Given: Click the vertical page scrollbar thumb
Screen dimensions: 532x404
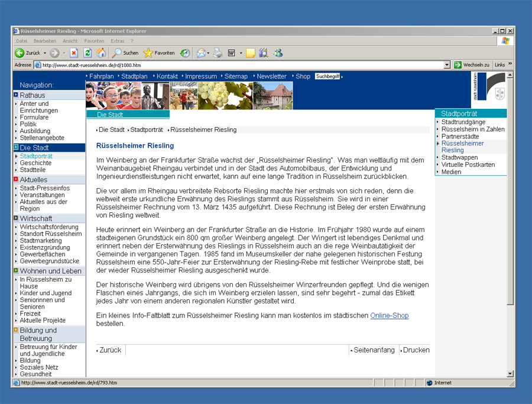Looking at the screenshot, I should (510, 192).
